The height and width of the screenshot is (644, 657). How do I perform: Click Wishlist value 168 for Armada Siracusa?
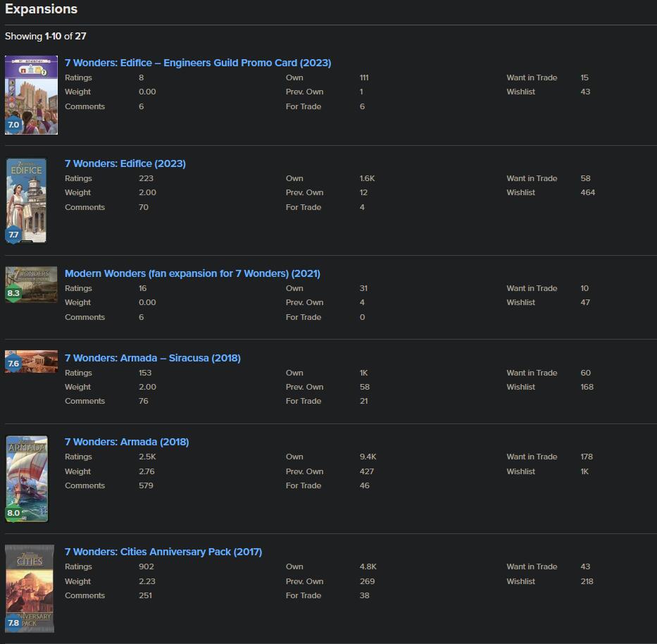tap(587, 387)
